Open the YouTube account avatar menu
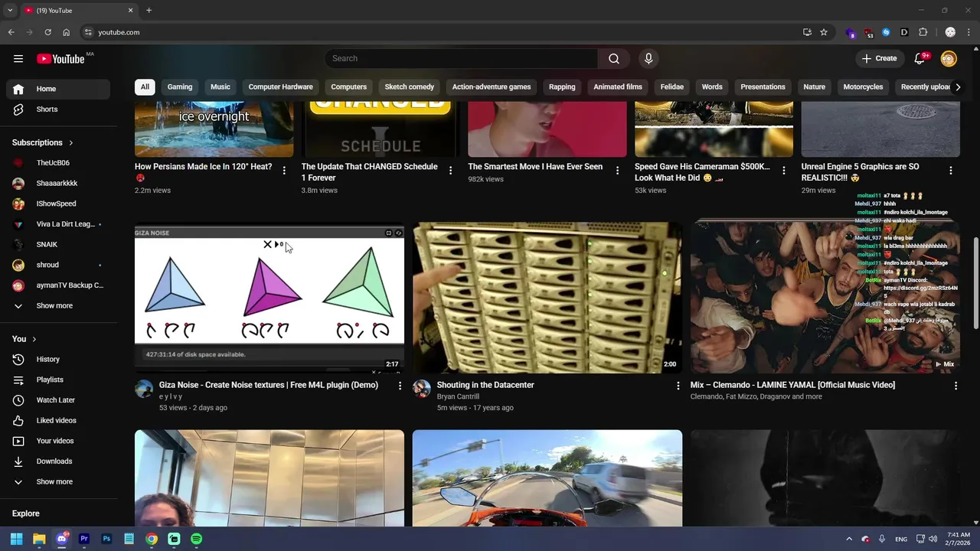The width and height of the screenshot is (980, 551). click(x=949, y=59)
